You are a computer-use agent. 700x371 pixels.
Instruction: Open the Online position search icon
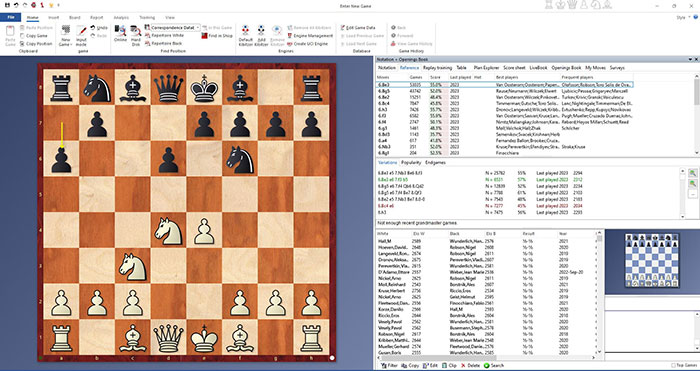coord(120,31)
